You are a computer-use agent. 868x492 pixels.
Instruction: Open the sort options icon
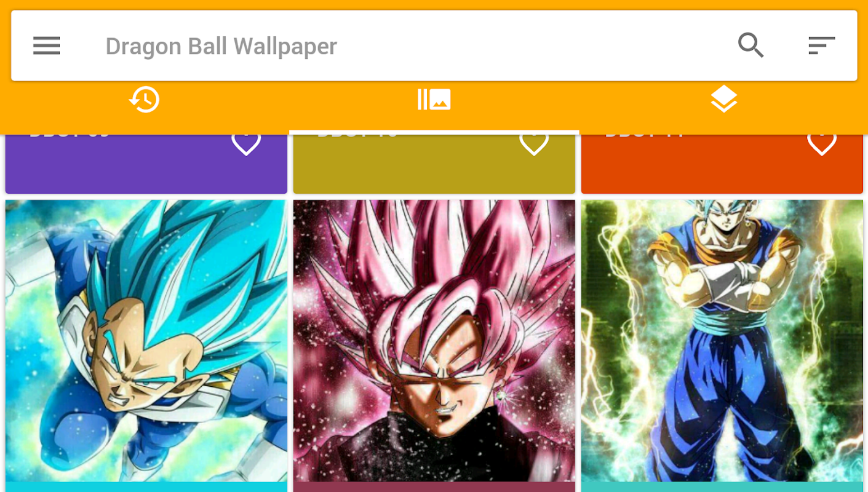tap(821, 46)
